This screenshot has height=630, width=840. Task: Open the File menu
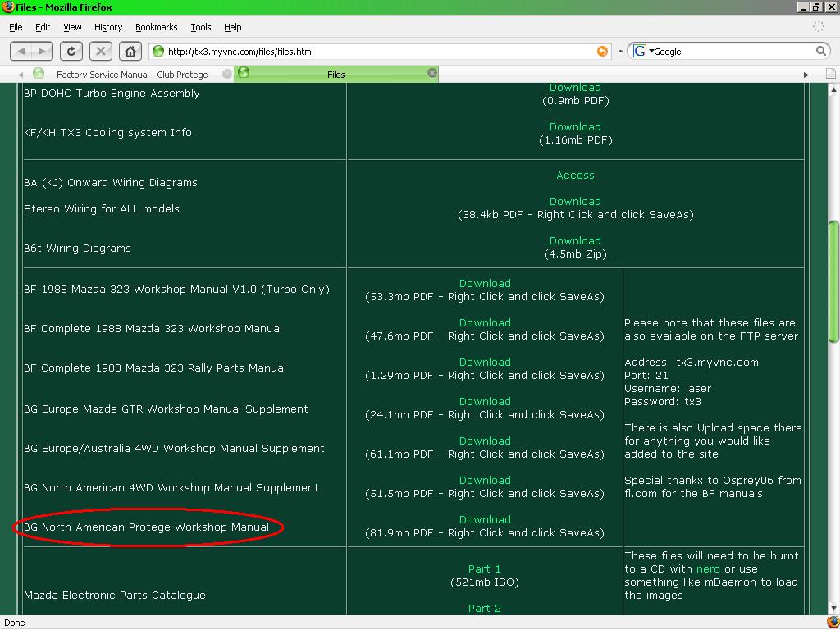point(16,27)
